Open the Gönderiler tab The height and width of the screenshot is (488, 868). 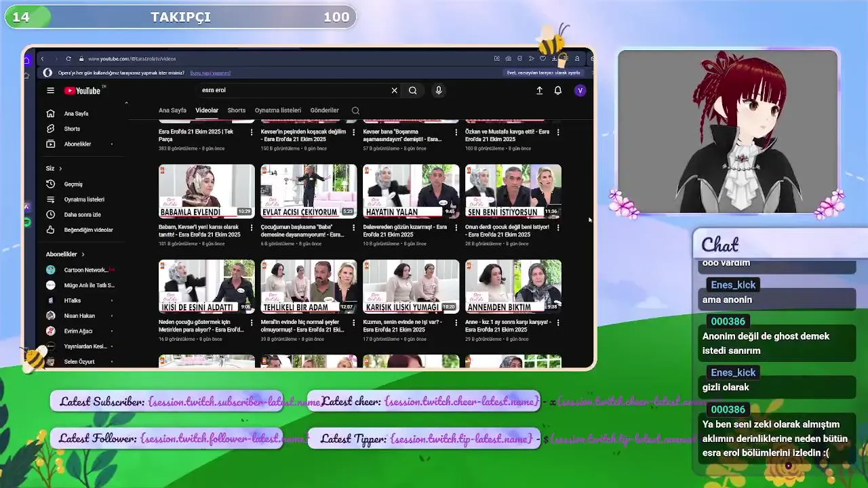(324, 110)
